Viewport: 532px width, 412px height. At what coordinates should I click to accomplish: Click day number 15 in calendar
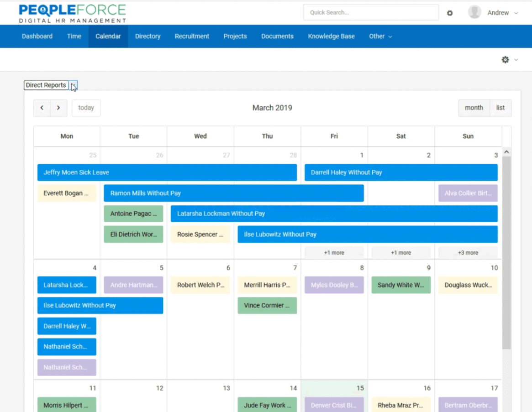tap(360, 388)
